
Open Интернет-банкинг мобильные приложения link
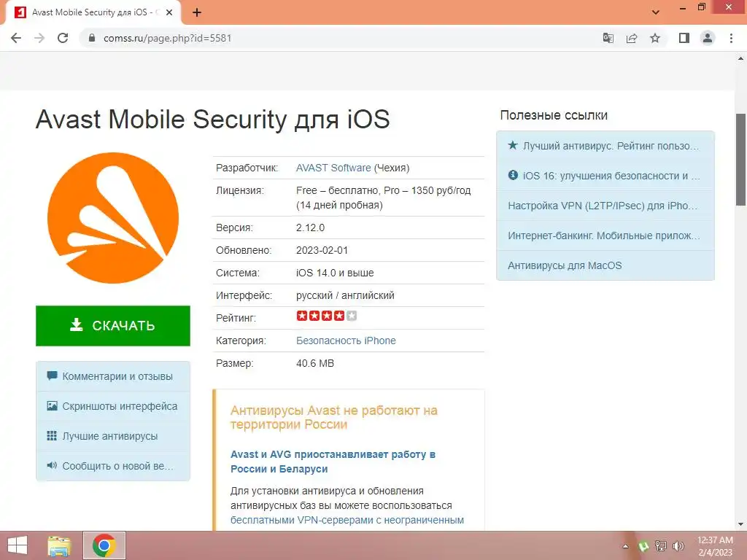click(605, 236)
